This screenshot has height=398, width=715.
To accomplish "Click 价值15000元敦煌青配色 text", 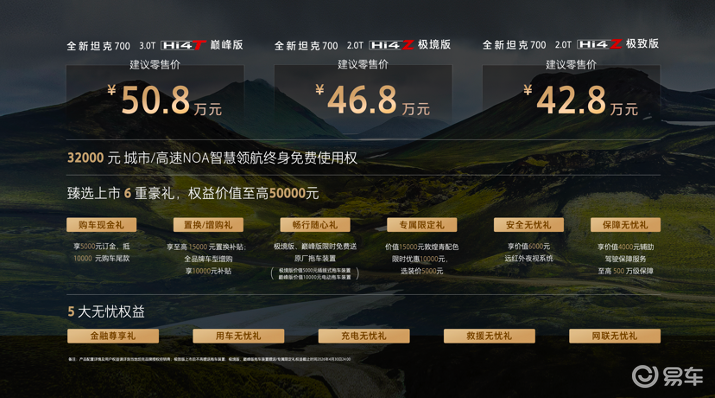I will click(422, 247).
